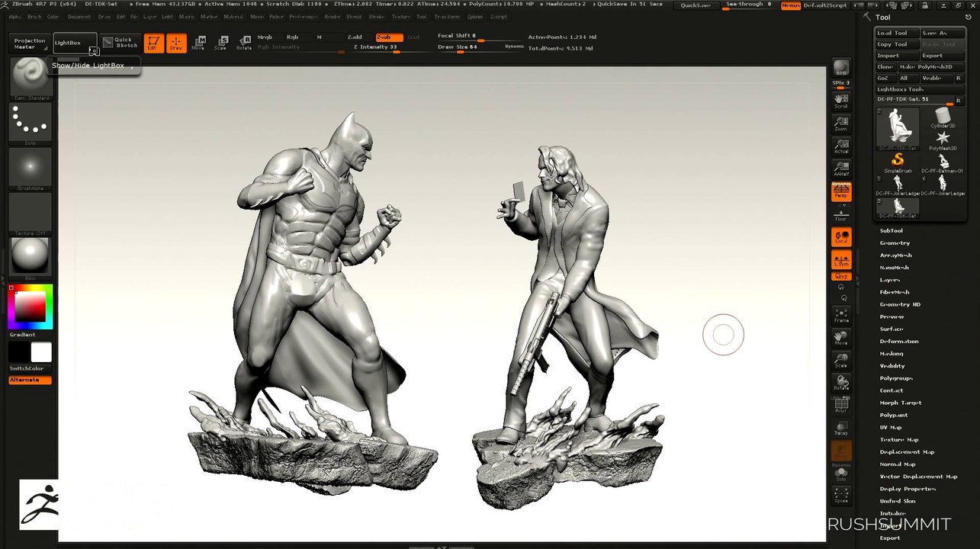Open the Dots stroke picker

click(31, 124)
